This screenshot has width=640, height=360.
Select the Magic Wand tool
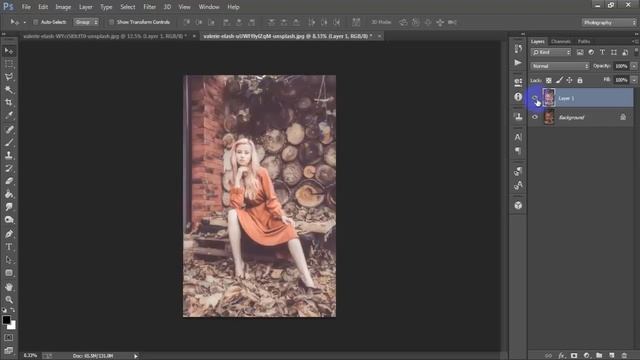coord(9,89)
